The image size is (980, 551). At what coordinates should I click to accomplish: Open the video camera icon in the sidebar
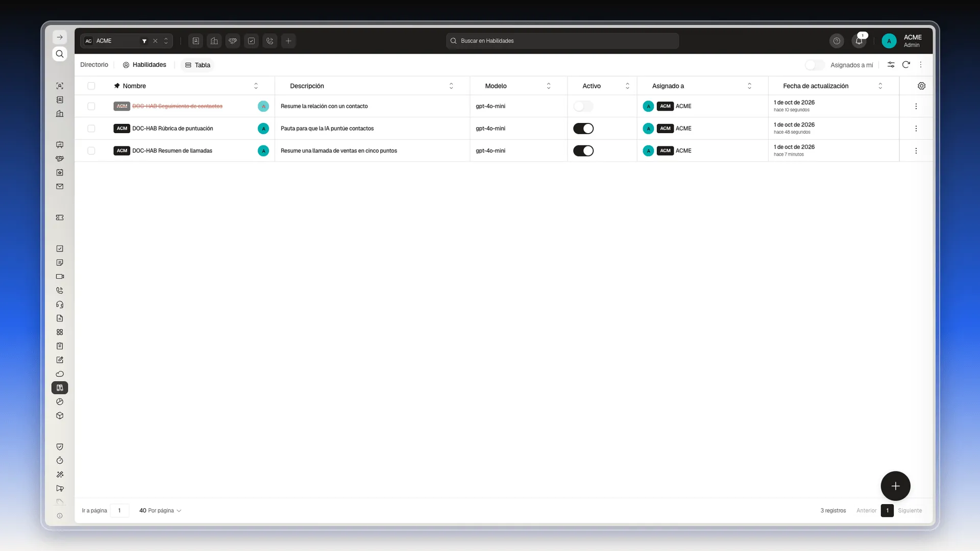[x=60, y=277]
